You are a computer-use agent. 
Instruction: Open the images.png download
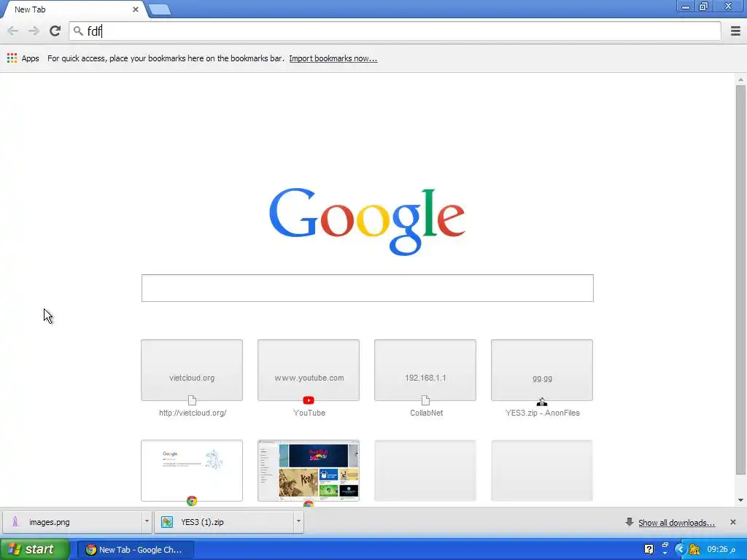coord(72,522)
